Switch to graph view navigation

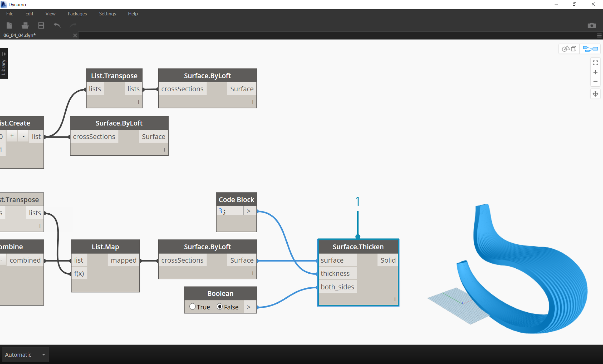coord(590,49)
